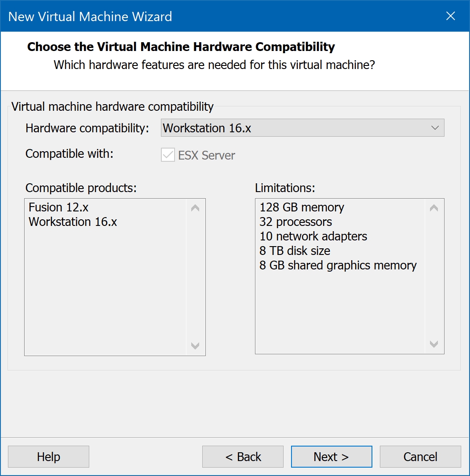Go back with the < Back button

[x=243, y=457]
